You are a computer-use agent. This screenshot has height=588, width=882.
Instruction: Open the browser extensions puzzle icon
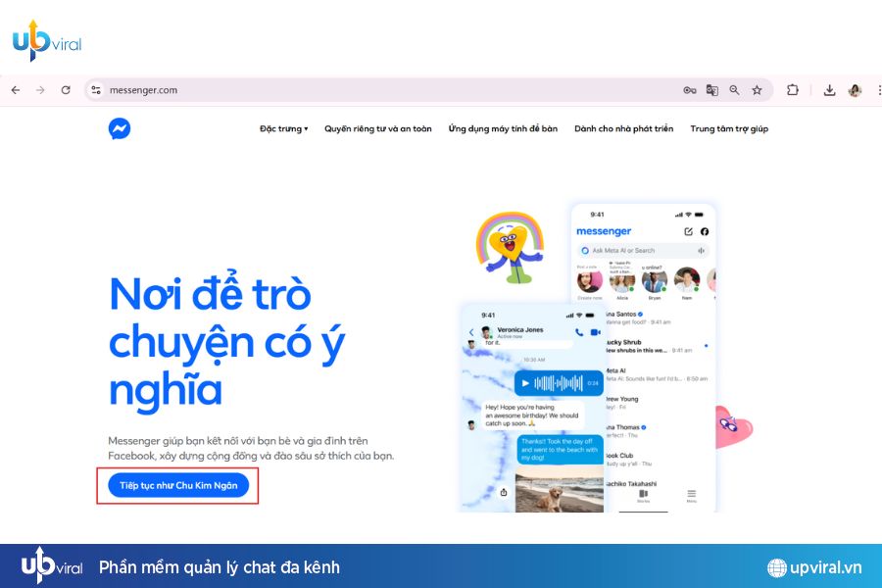793,90
